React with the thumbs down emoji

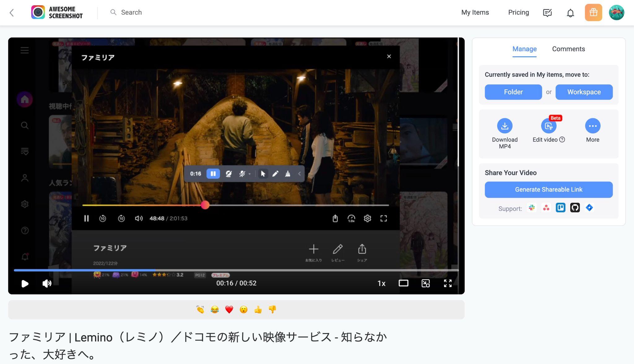[272, 310]
